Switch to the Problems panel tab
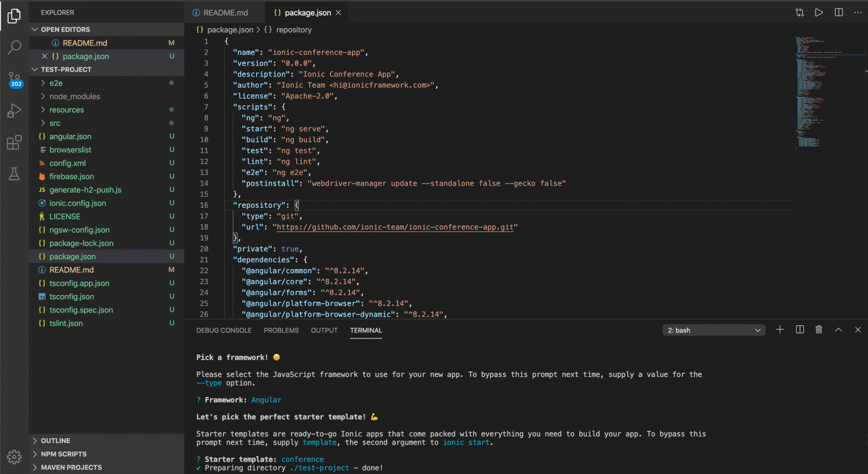 281,330
